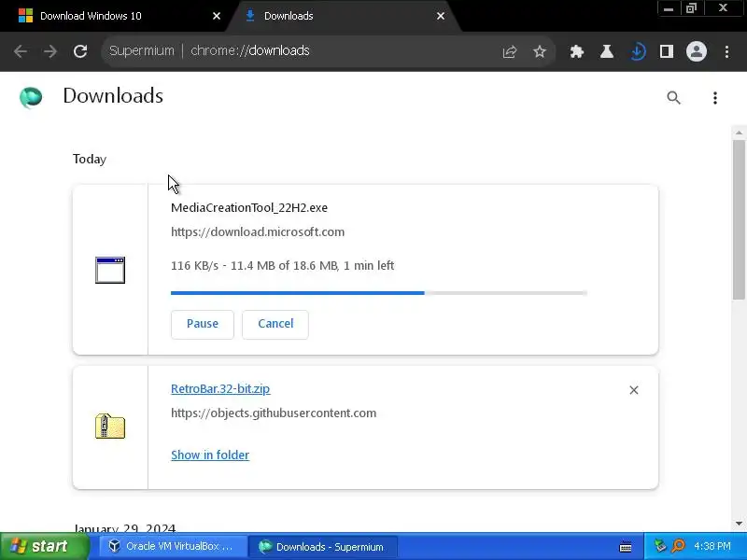The width and height of the screenshot is (747, 560).
Task: Click the MediaCreationTool download progress bar
Action: (379, 293)
